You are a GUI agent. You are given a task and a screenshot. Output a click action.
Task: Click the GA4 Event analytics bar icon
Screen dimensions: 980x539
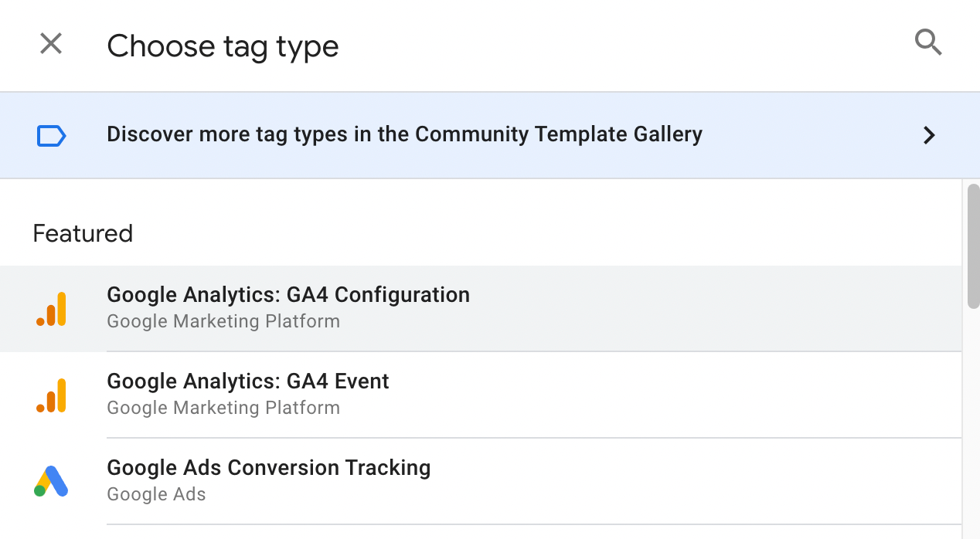click(51, 395)
